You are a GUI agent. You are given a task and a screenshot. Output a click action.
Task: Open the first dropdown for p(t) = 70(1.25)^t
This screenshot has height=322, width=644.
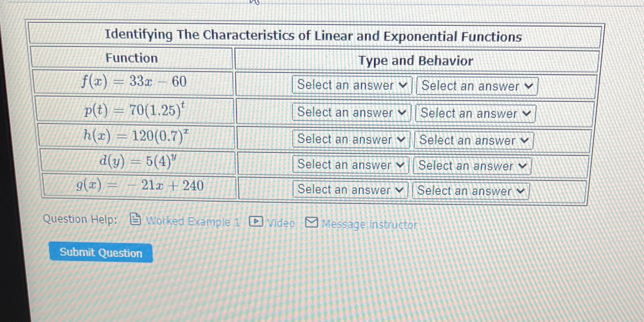pyautogui.click(x=351, y=113)
